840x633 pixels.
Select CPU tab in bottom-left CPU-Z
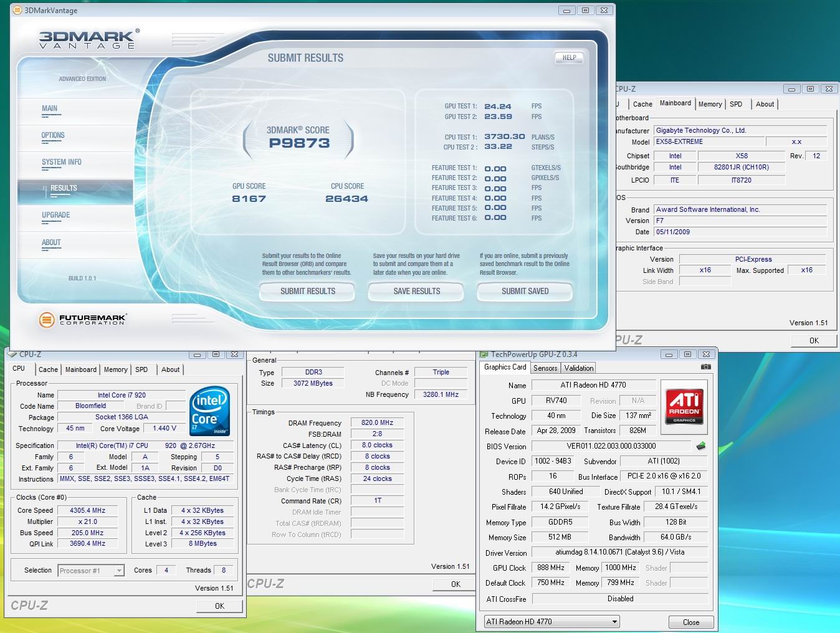(19, 368)
